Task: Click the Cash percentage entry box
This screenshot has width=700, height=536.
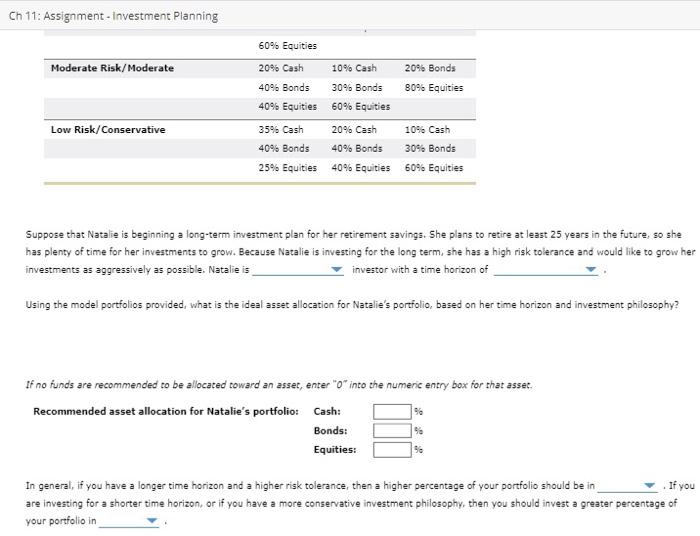Action: coord(392,411)
